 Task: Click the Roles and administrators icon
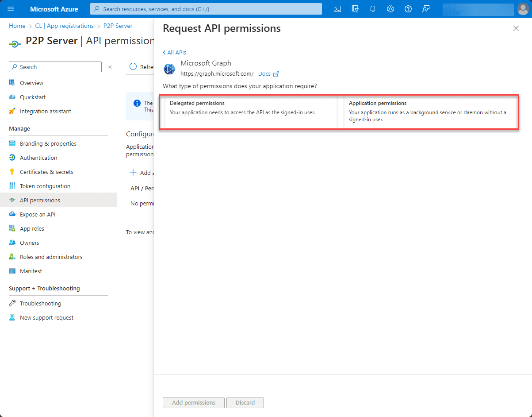click(12, 257)
